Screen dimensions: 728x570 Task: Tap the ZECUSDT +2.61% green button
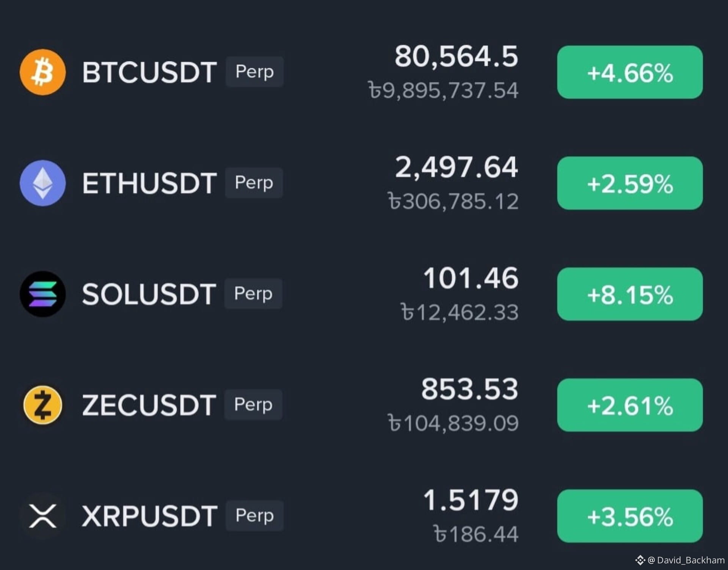pos(630,405)
